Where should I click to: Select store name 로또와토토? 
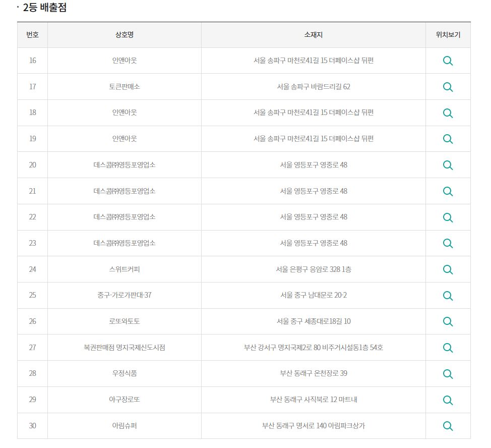click(x=125, y=321)
